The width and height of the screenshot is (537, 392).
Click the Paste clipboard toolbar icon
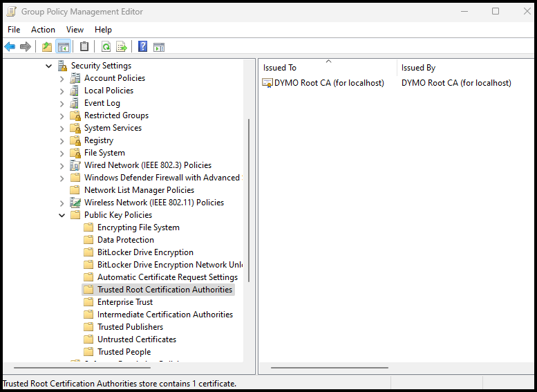pos(84,46)
